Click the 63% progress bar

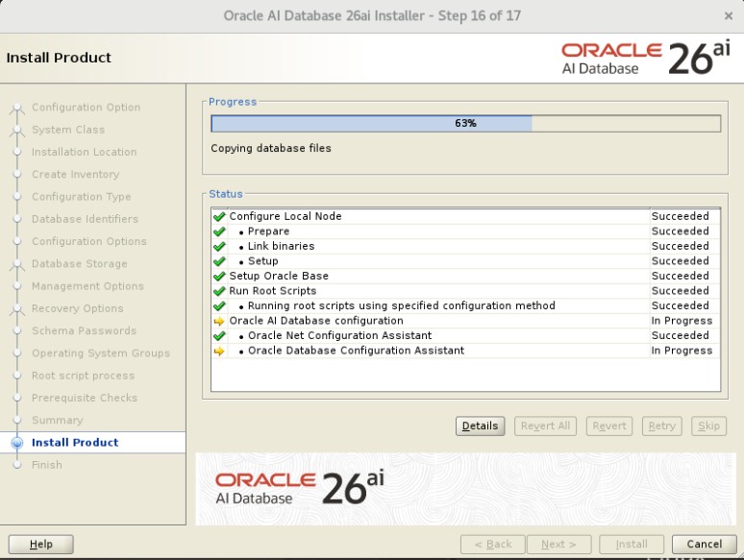click(x=466, y=123)
